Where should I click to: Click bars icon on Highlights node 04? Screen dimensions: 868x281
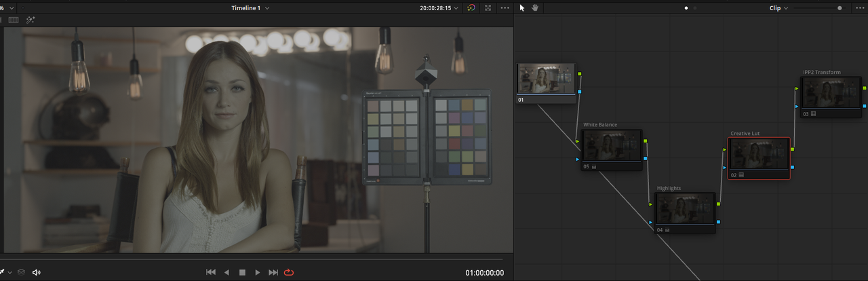coord(668,230)
